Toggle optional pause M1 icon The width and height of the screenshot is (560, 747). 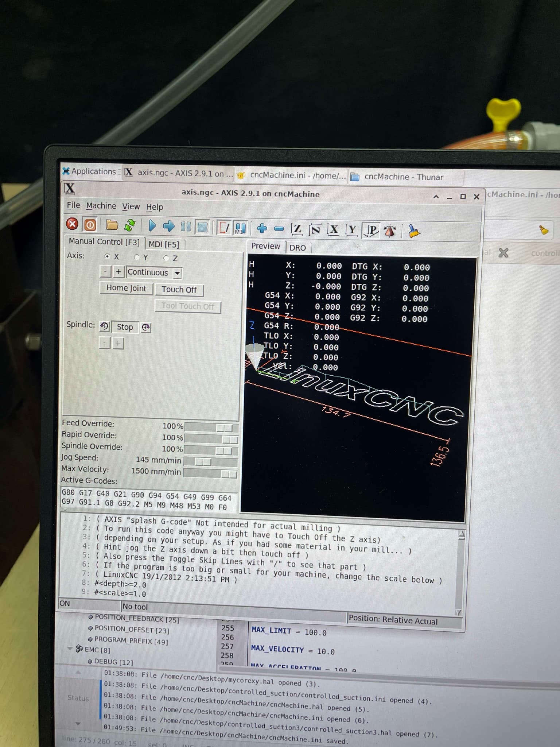[240, 228]
